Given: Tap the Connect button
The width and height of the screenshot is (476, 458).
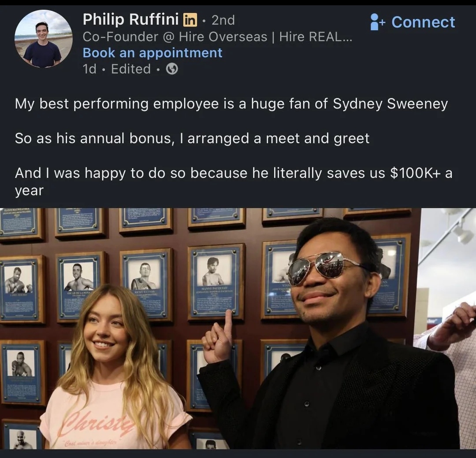Looking at the screenshot, I should (413, 22).
